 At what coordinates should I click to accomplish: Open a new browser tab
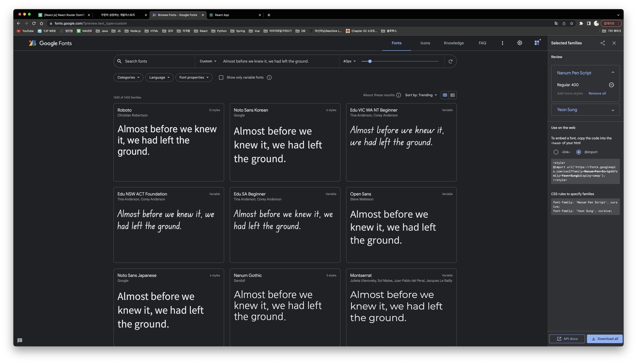point(269,15)
